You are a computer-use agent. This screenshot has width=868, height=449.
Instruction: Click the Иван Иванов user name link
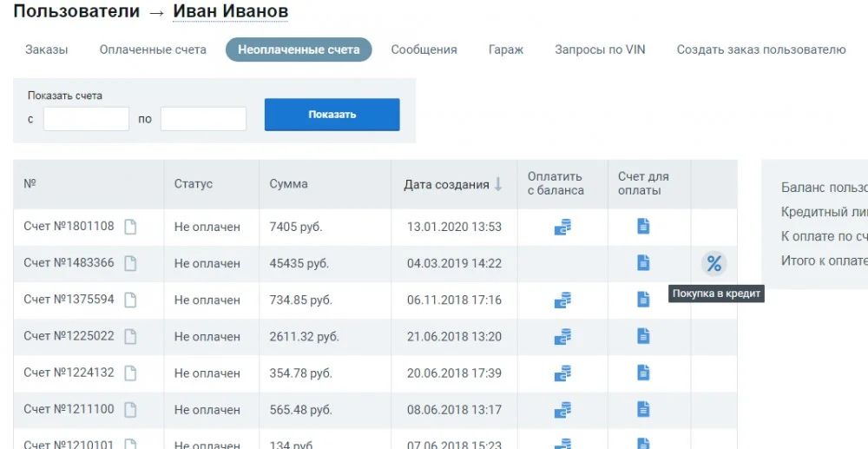[230, 10]
